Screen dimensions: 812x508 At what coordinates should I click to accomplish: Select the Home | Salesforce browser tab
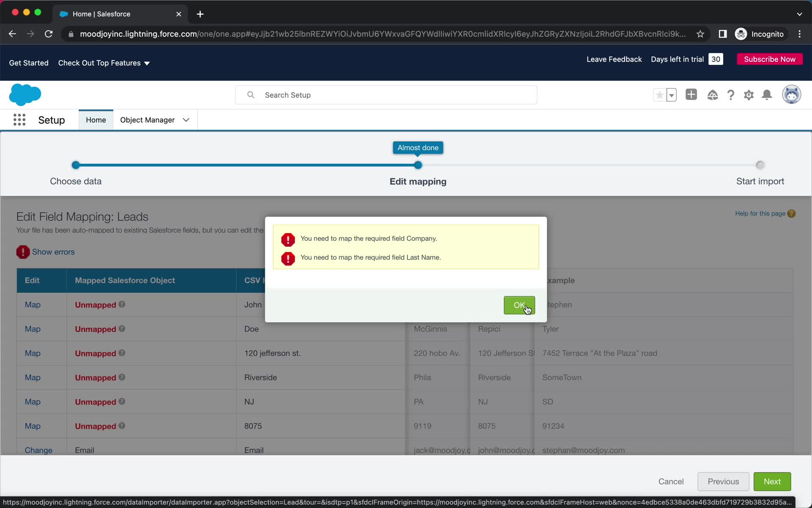coord(119,14)
